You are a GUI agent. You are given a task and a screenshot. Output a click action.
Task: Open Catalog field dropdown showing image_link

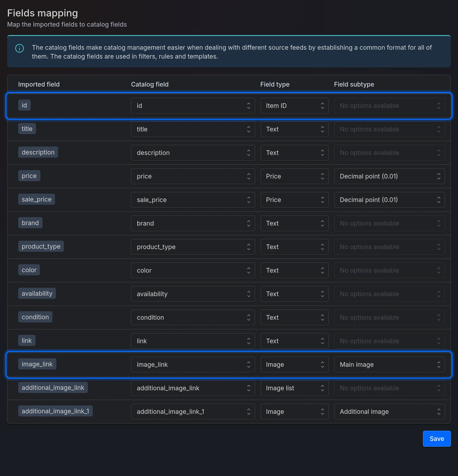tap(193, 364)
